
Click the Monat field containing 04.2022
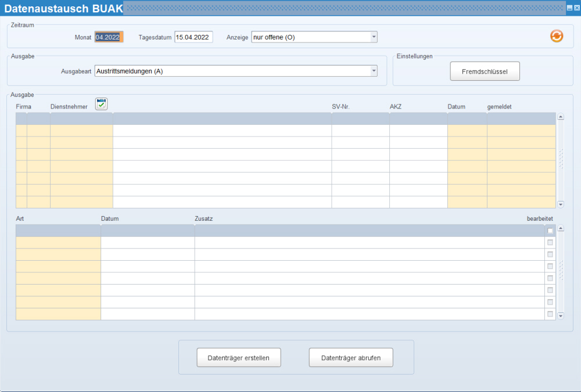109,37
